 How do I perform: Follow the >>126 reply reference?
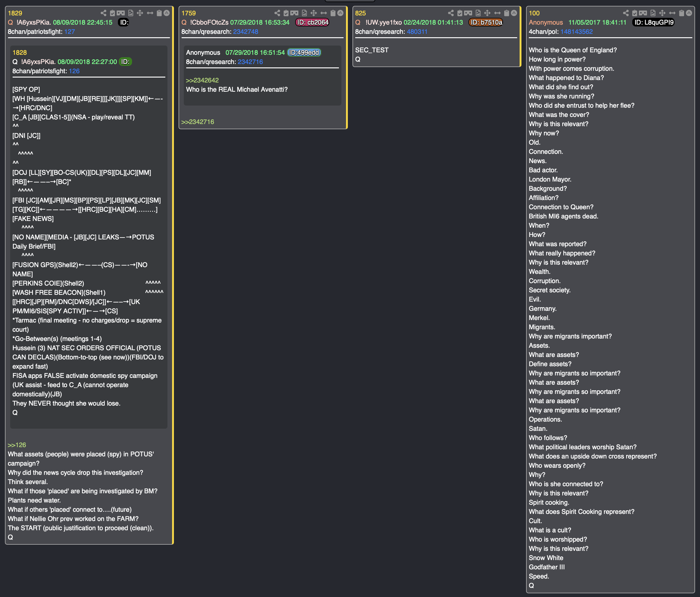coord(17,445)
